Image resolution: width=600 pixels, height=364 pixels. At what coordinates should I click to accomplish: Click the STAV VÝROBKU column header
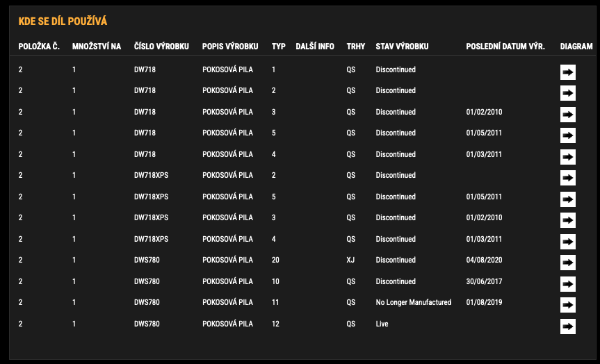point(402,47)
